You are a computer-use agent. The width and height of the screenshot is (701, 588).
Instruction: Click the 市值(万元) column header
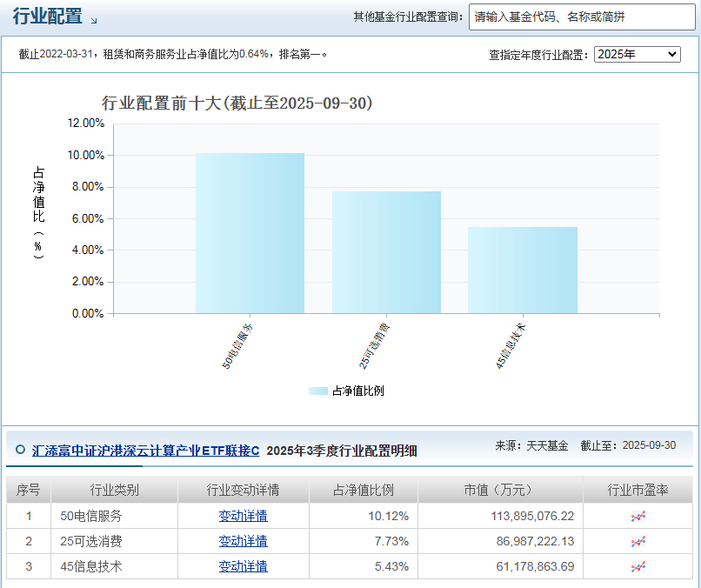tap(499, 491)
